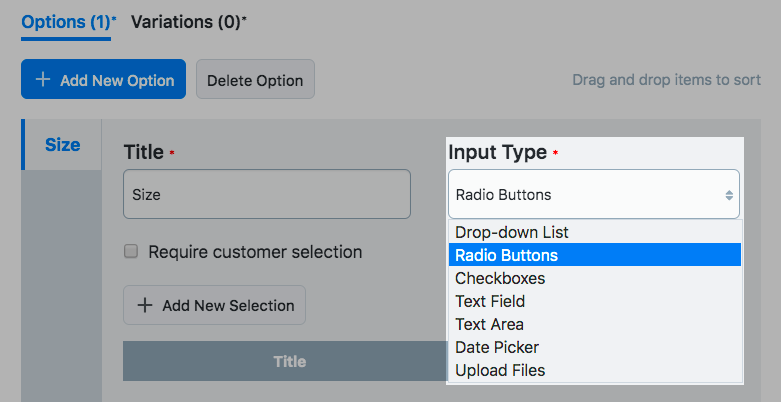Open the Input Type combo box
The image size is (781, 402).
click(593, 195)
